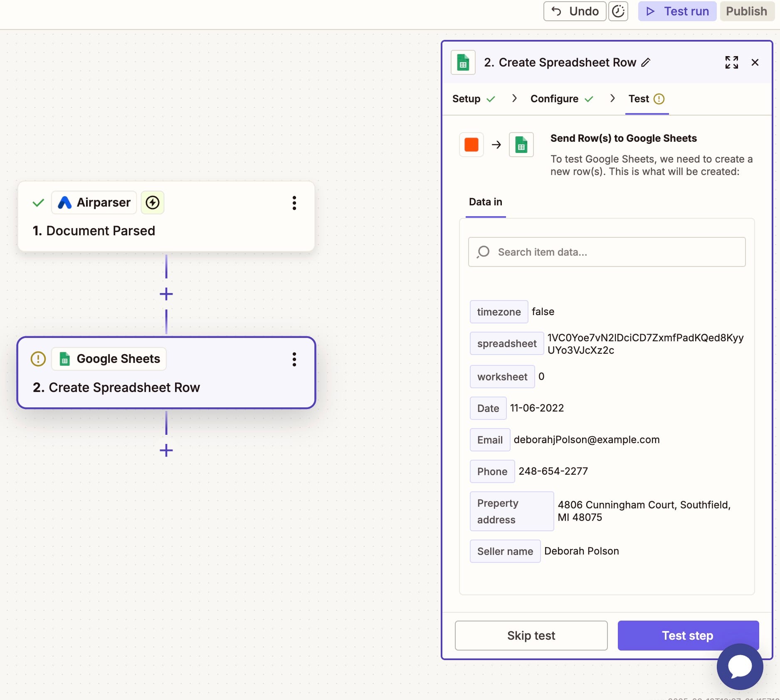Click the Test step button
780x700 pixels.
tap(688, 635)
